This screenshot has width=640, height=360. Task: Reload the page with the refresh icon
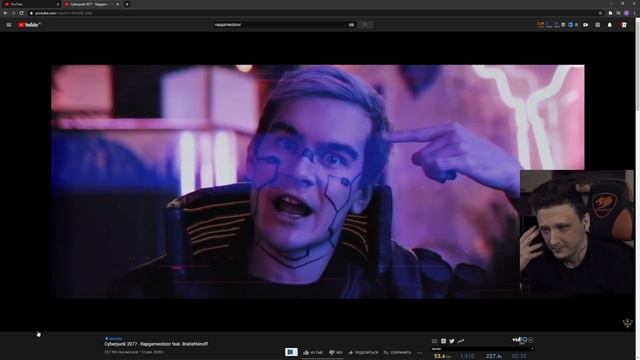pyautogui.click(x=22, y=13)
